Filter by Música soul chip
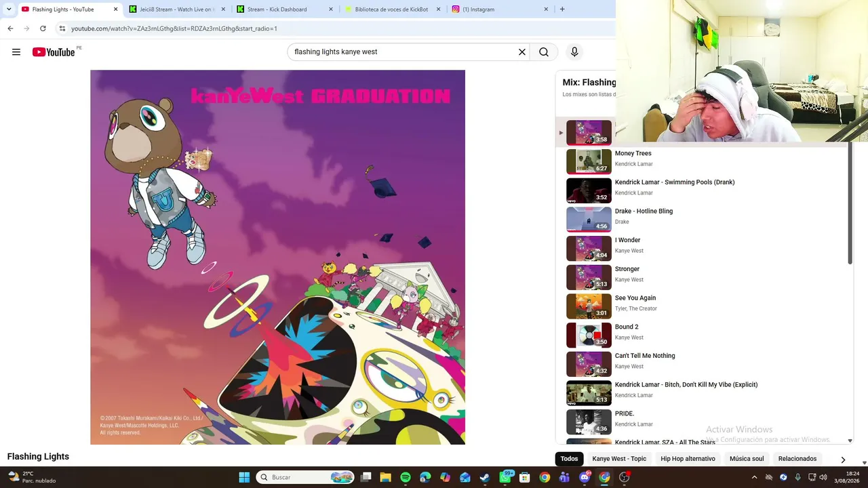 tap(747, 459)
